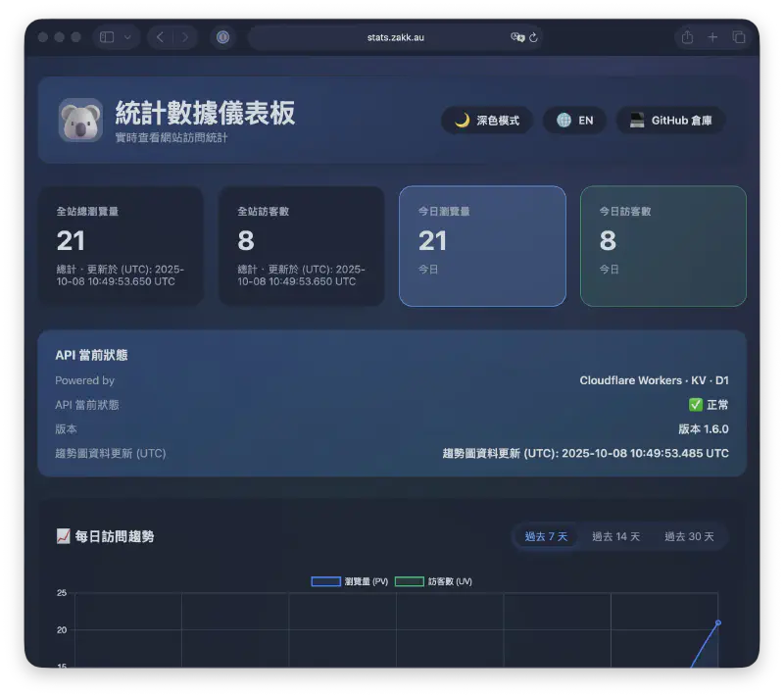The height and width of the screenshot is (698, 784).
Task: Click the Safari share icon
Action: pyautogui.click(x=687, y=36)
